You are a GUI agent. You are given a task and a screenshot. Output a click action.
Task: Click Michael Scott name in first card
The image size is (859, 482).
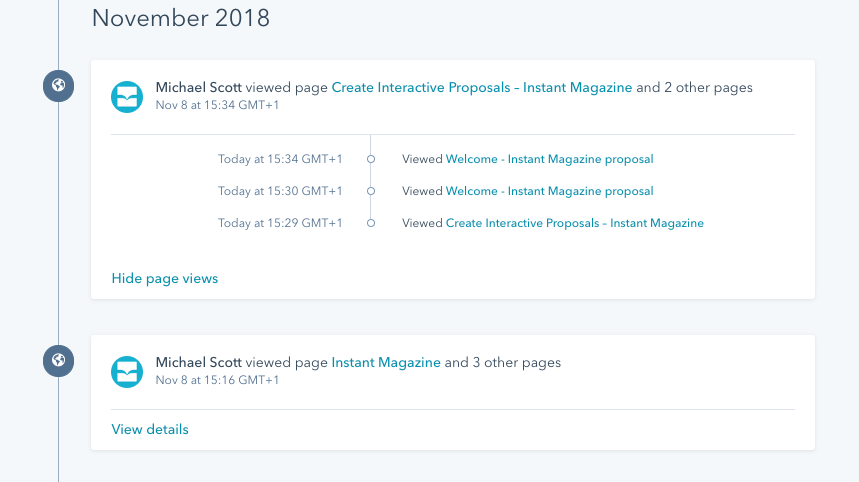point(199,88)
